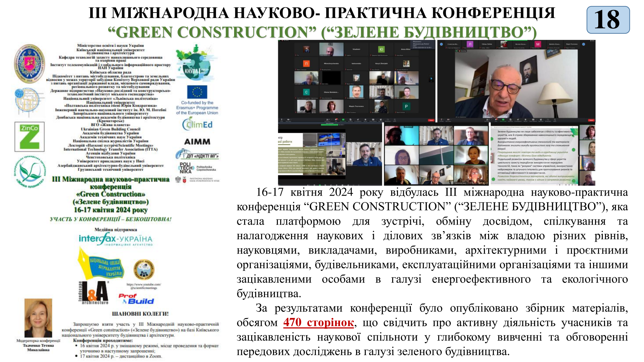Select the Zoom speaker-view photo with glasses
This screenshot has height=362, width=644.
pyautogui.click(x=516, y=81)
